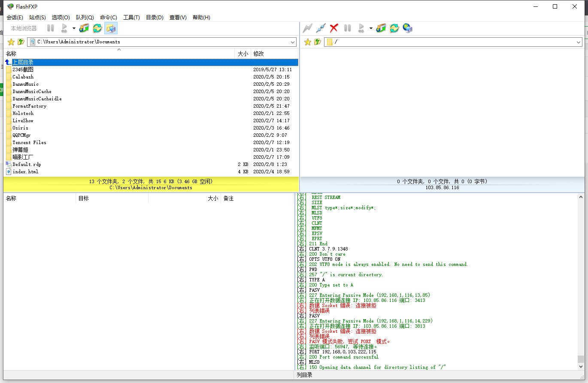Click the queue 大小 column header
Screen dimensions: 588x383
(185, 199)
